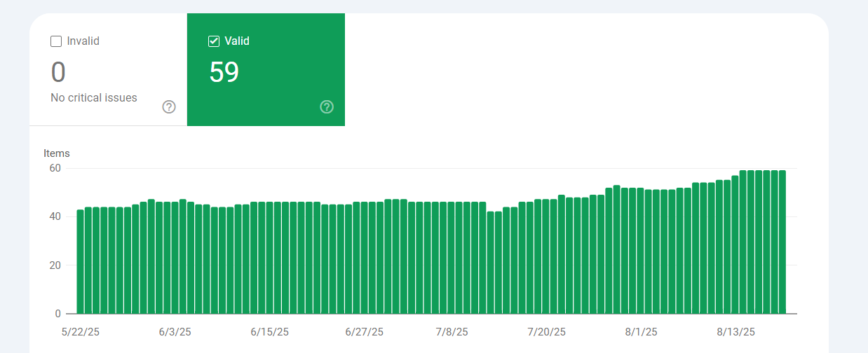The height and width of the screenshot is (353, 868).
Task: Enable the Invalid checkbox
Action: click(56, 42)
